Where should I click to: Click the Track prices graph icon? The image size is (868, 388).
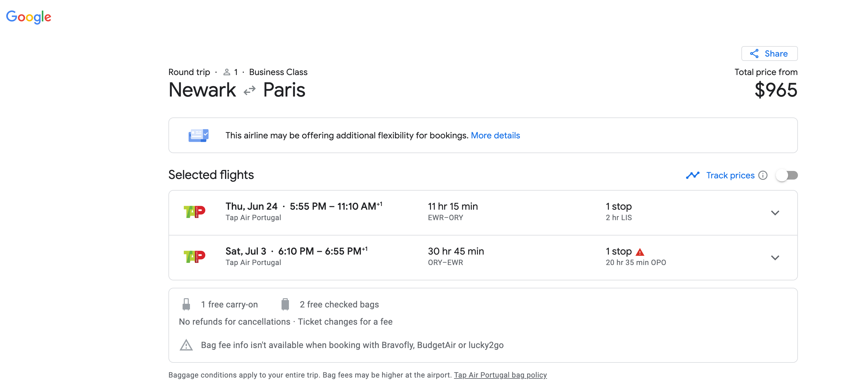(x=692, y=175)
